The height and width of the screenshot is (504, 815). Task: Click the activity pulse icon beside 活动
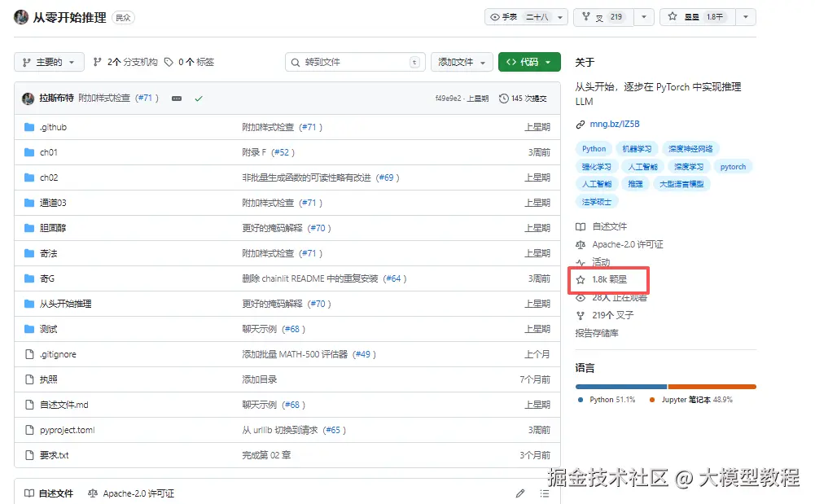pos(581,262)
